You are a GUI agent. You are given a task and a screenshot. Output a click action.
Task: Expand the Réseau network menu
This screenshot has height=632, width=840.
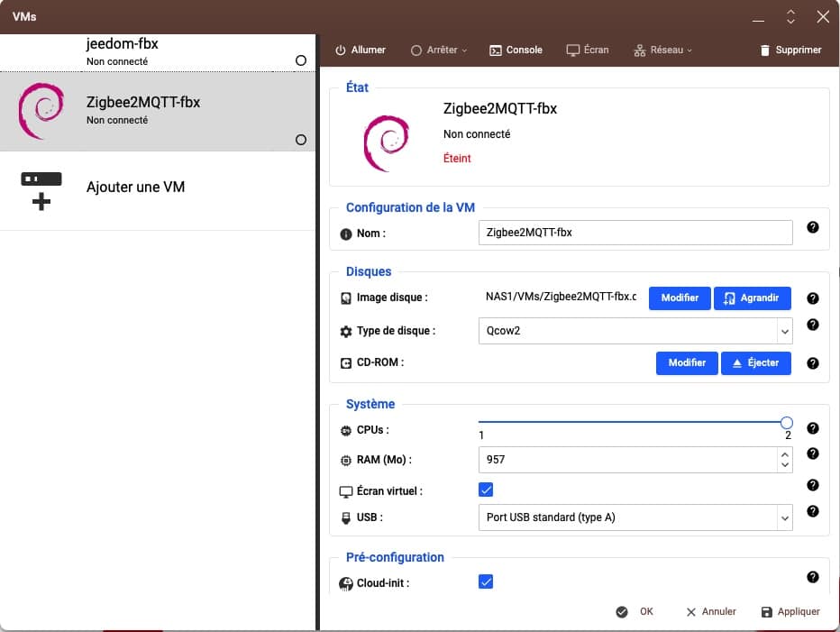662,50
